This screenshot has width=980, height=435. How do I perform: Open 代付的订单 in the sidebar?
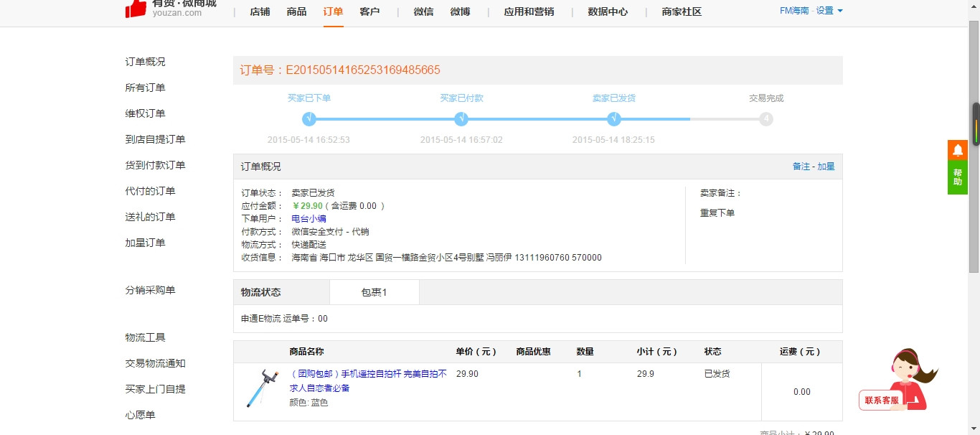point(150,191)
